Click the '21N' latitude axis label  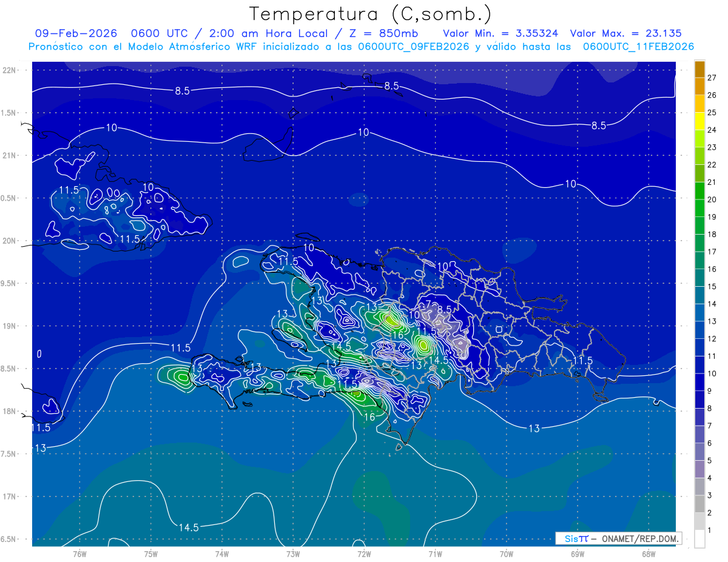point(8,155)
